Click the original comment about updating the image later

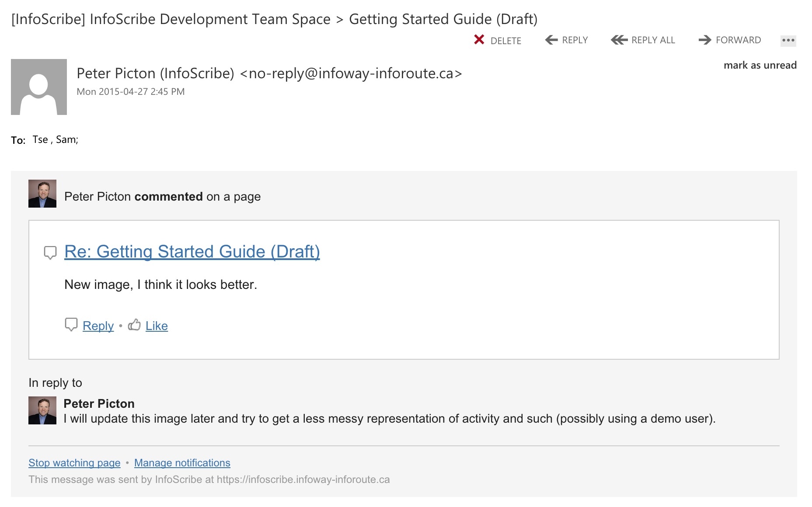[x=390, y=419]
